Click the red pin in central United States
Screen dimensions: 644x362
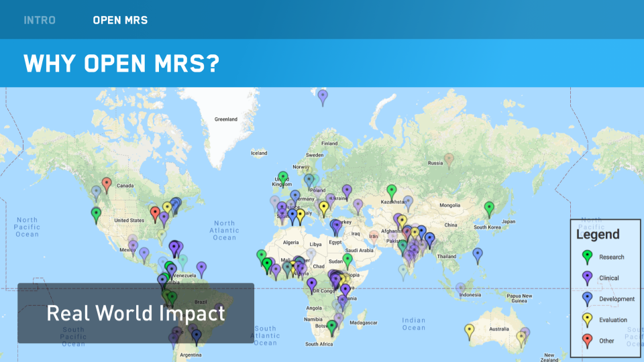pyautogui.click(x=156, y=213)
